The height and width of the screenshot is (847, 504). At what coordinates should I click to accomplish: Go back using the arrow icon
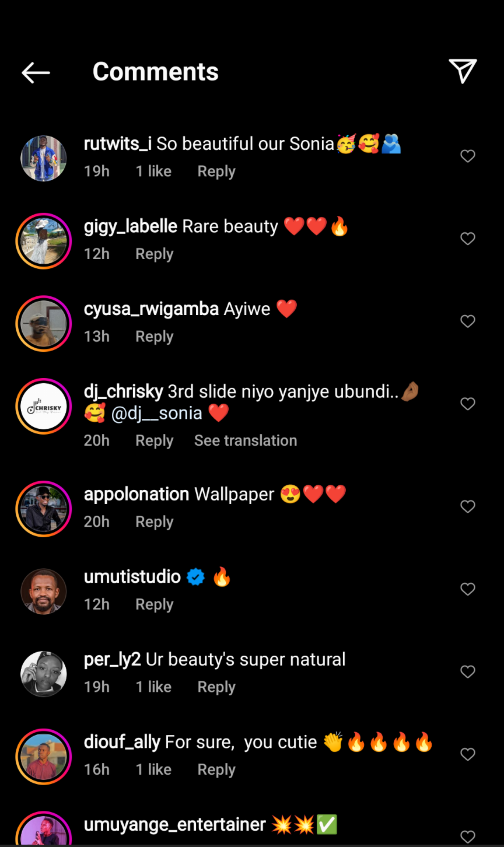(36, 72)
